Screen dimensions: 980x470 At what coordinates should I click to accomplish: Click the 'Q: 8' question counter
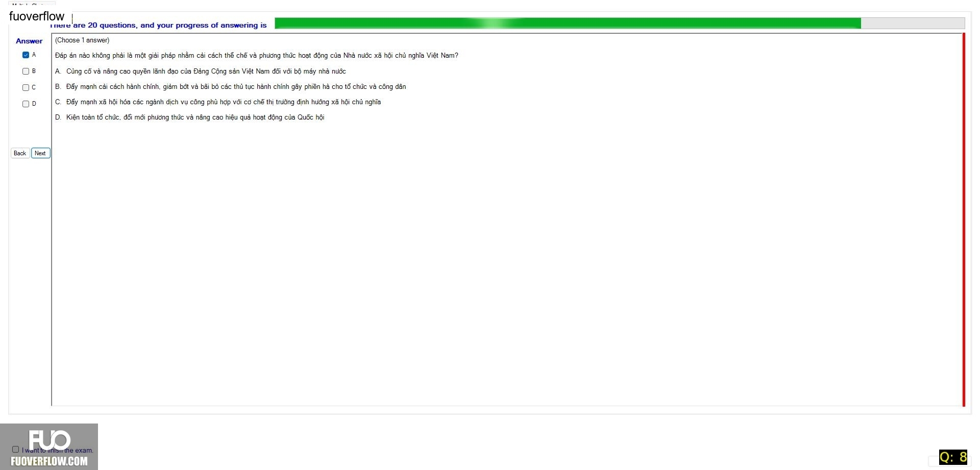tap(953, 457)
